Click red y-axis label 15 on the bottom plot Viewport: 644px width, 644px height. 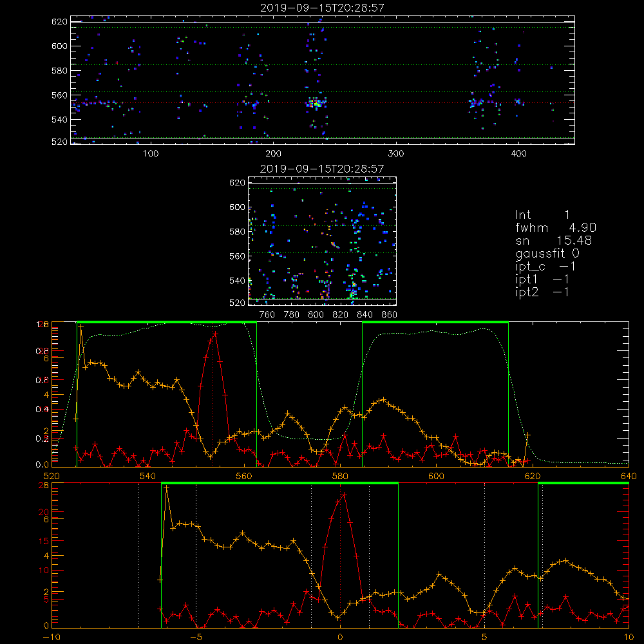point(44,541)
